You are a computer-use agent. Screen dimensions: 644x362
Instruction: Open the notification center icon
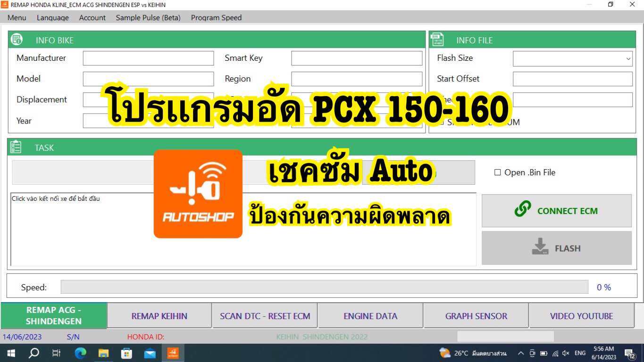coord(630,353)
